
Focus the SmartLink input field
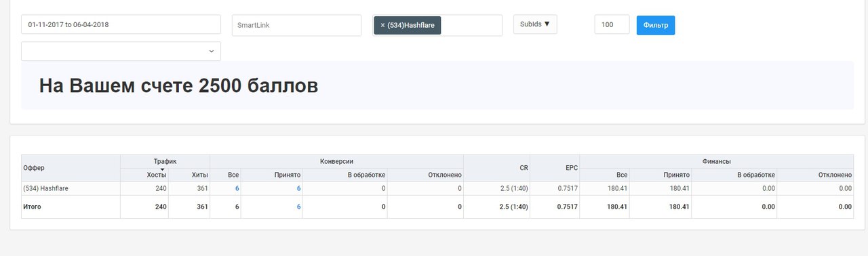pos(296,25)
